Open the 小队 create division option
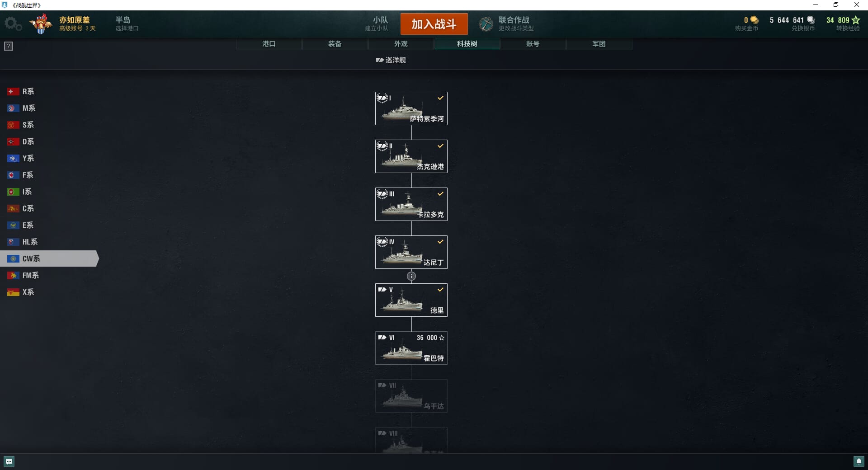868x470 pixels. [x=377, y=23]
